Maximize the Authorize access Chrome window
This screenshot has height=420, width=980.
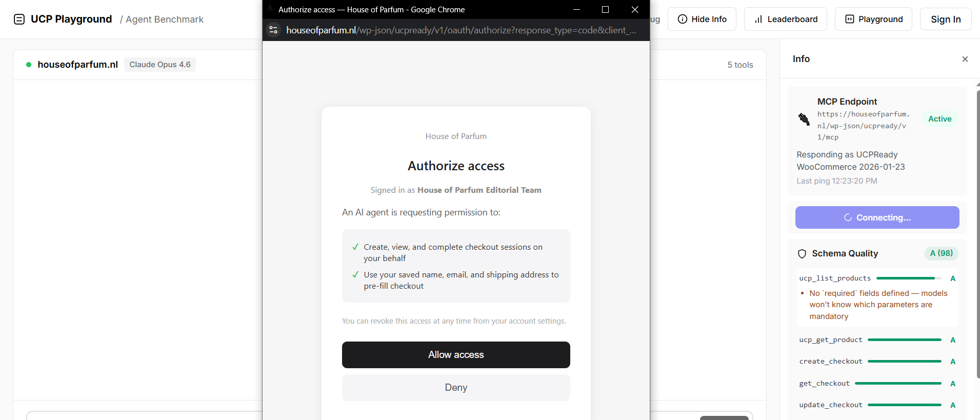605,9
